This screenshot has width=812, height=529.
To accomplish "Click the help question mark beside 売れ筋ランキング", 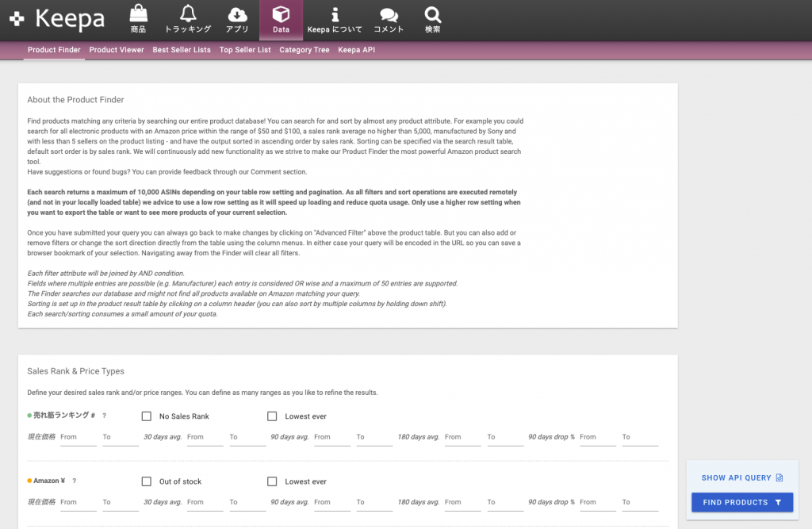I will tap(104, 416).
